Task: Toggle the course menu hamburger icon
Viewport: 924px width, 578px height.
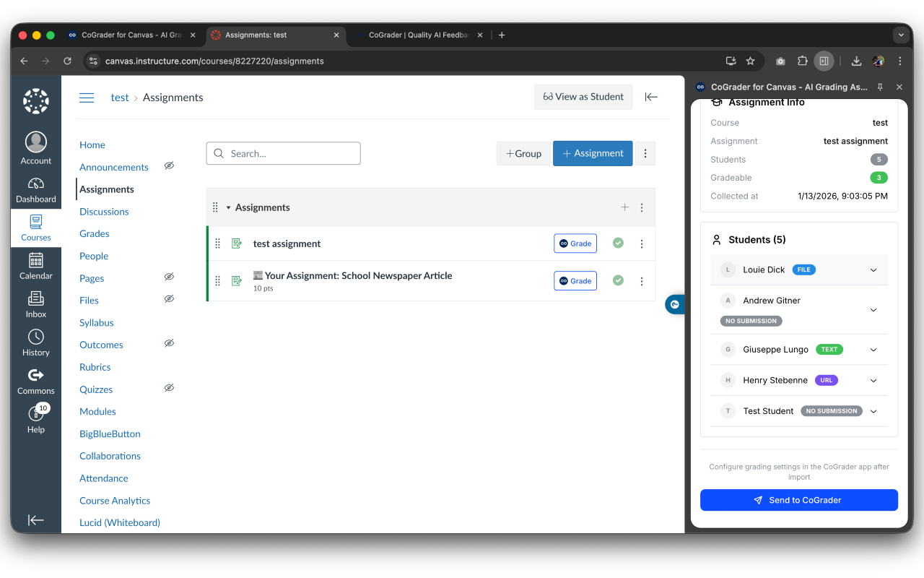Action: pyautogui.click(x=87, y=98)
